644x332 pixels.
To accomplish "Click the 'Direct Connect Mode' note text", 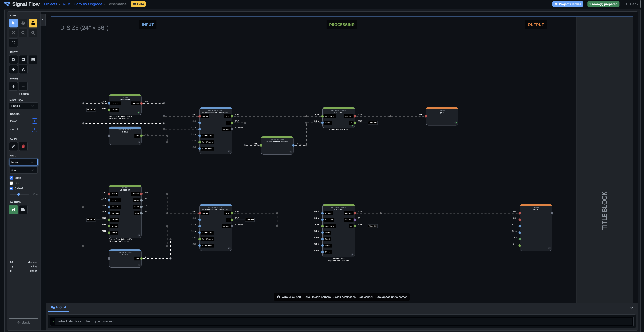I will click(339, 129).
